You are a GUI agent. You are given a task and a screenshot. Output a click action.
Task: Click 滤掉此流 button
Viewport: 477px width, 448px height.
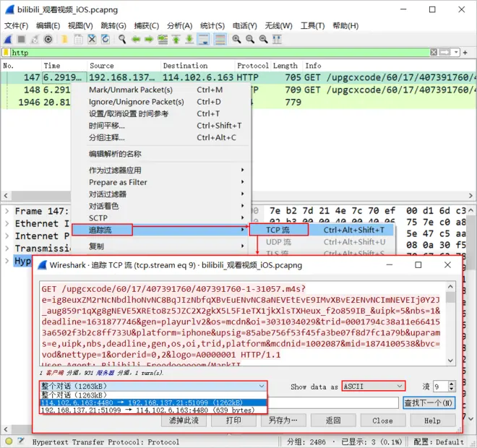pos(184,421)
